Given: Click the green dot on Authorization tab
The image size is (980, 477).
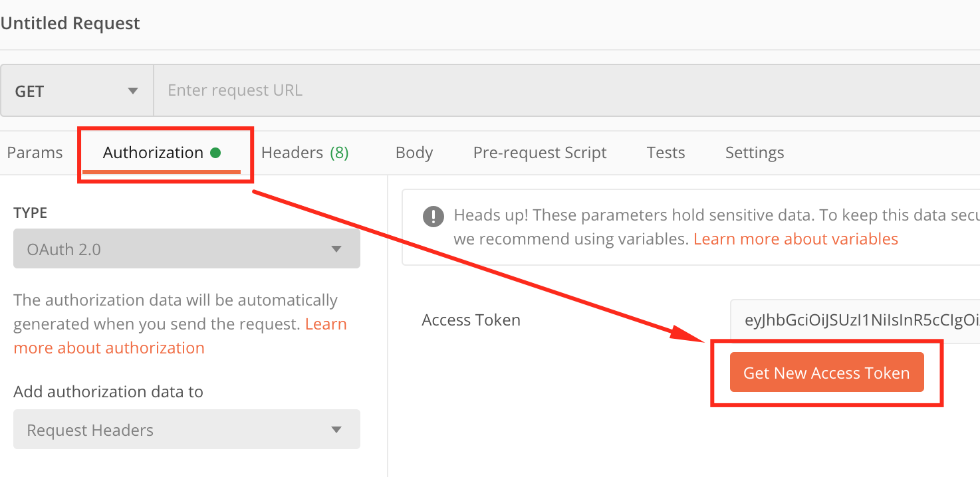Looking at the screenshot, I should click(215, 153).
